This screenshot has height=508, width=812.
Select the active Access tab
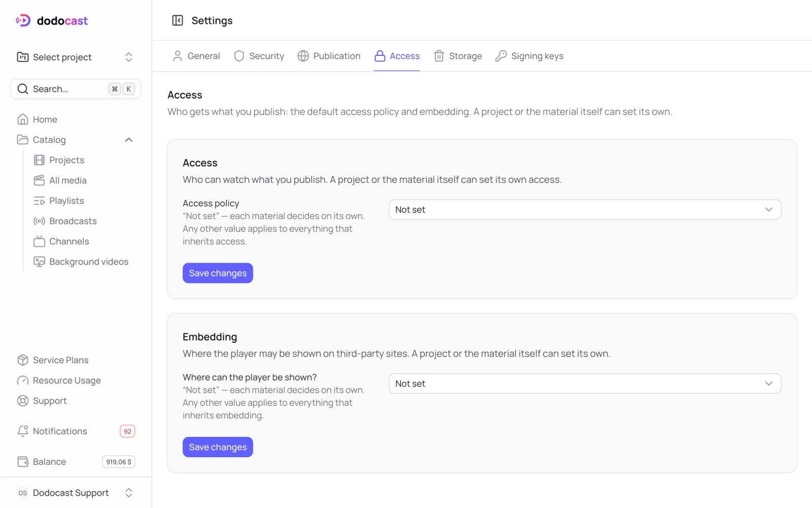pyautogui.click(x=397, y=56)
